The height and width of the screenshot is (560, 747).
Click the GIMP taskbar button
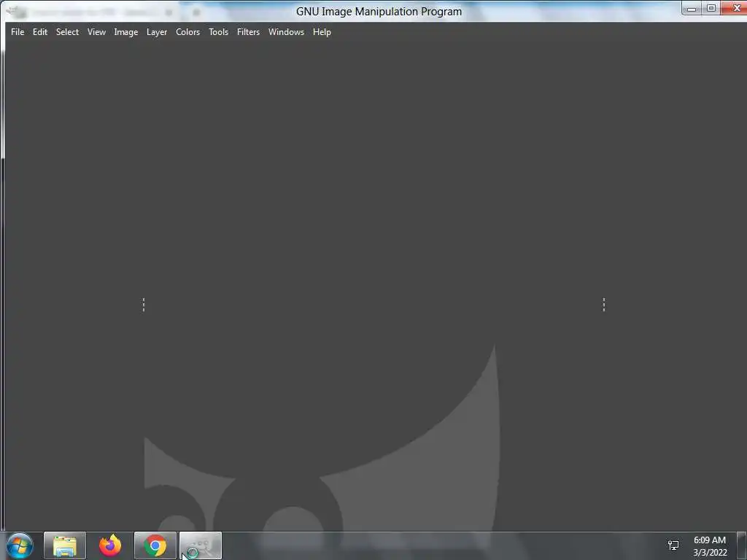(201, 545)
